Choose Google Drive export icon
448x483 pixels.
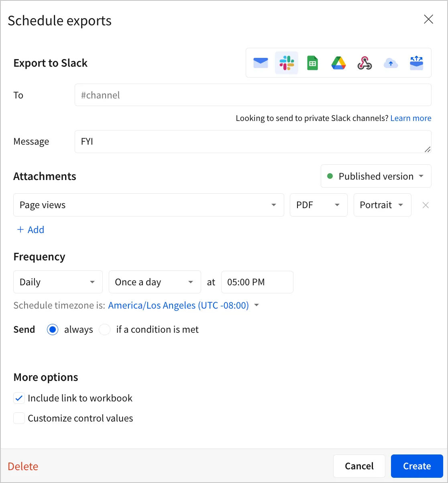(338, 63)
